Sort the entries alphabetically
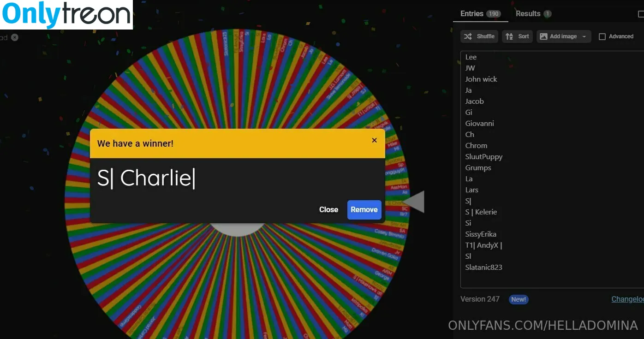Viewport: 644px width, 339px height. [517, 36]
